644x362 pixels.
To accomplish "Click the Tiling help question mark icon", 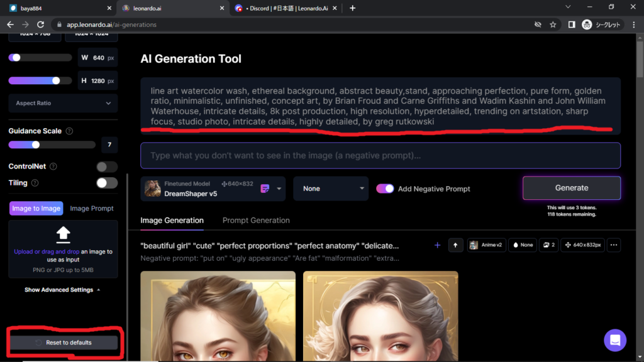I will point(35,183).
